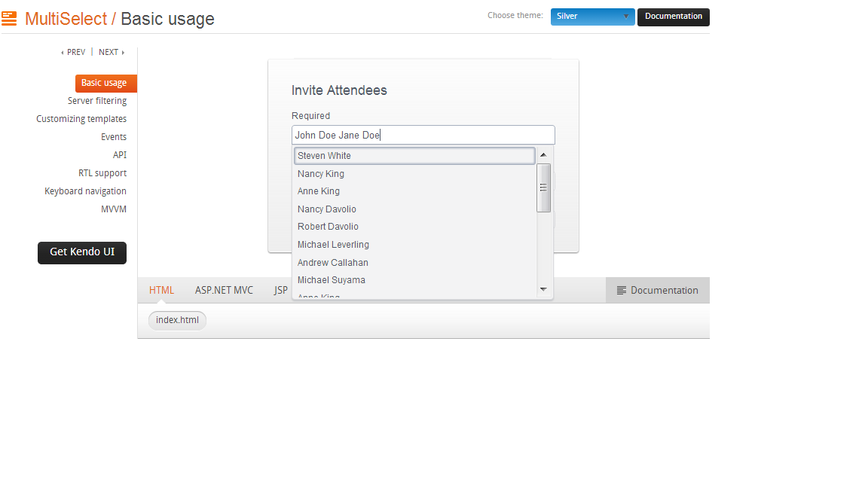Image resolution: width=868 pixels, height=488 pixels.
Task: Go to next demo with NEXT
Action: pos(112,53)
